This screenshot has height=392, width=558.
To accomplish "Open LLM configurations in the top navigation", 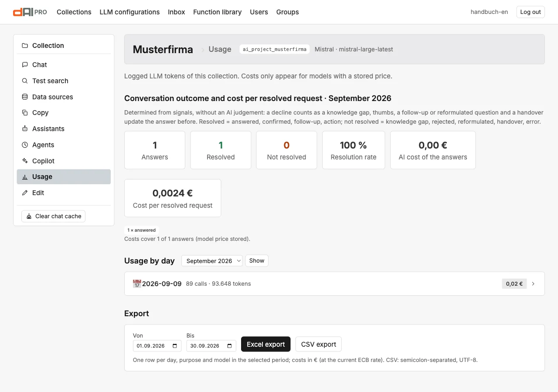I will coord(129,12).
